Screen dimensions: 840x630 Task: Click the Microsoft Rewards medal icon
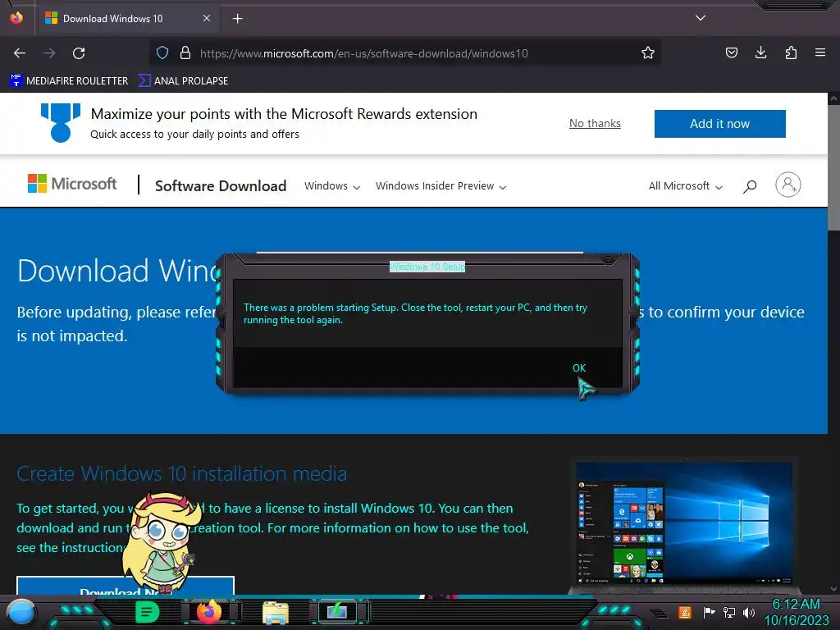click(x=61, y=123)
